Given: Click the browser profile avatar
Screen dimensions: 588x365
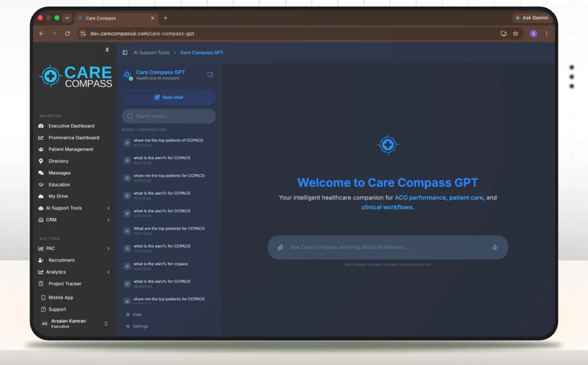Looking at the screenshot, I should click(x=533, y=34).
